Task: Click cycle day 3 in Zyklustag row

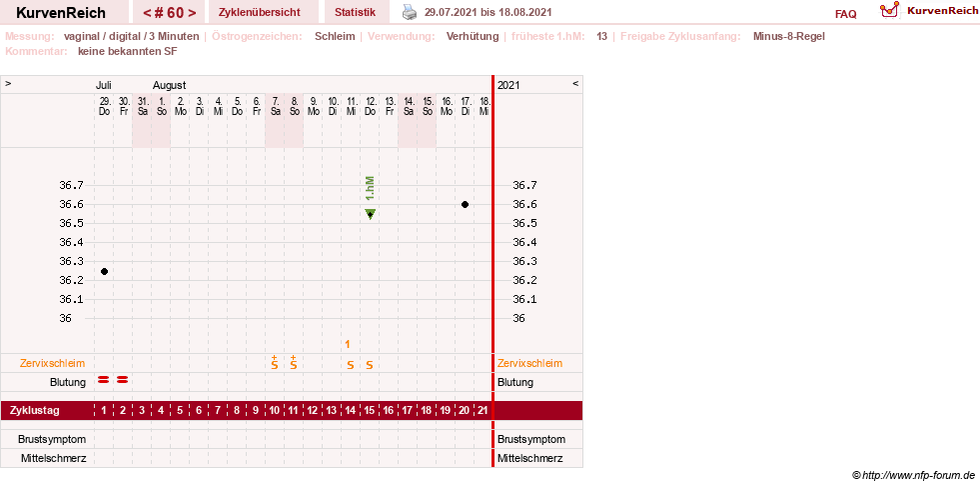Action: coord(142,411)
